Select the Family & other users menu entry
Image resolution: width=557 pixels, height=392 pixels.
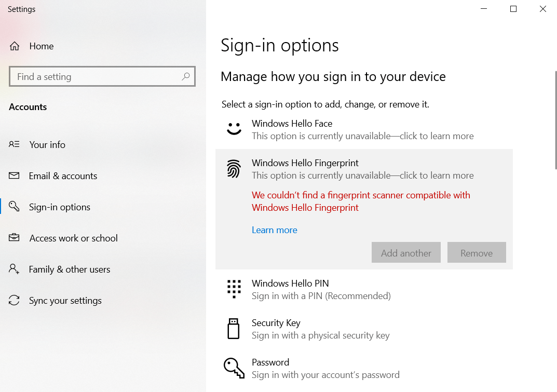tap(69, 269)
